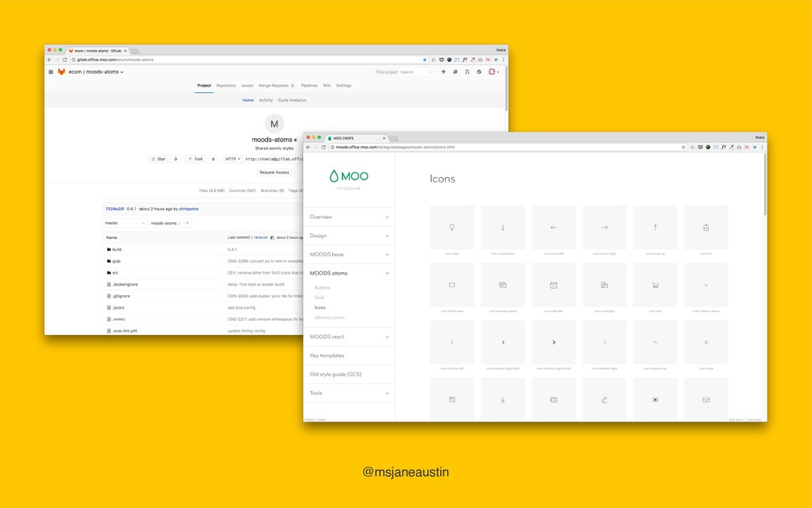Screen dimensions: 812x508
Task: Click the merge requests icon in GitLab header
Action: (x=467, y=72)
